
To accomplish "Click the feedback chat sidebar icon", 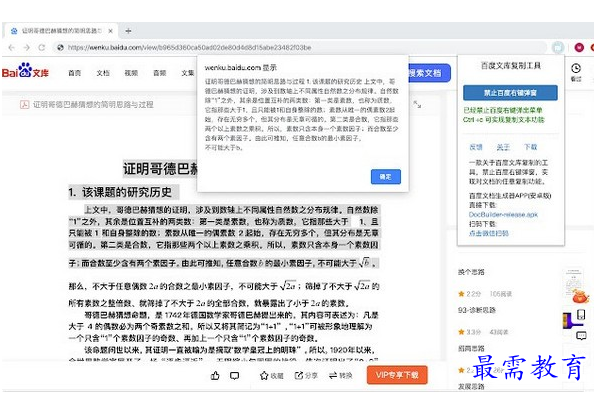I will [x=581, y=336].
